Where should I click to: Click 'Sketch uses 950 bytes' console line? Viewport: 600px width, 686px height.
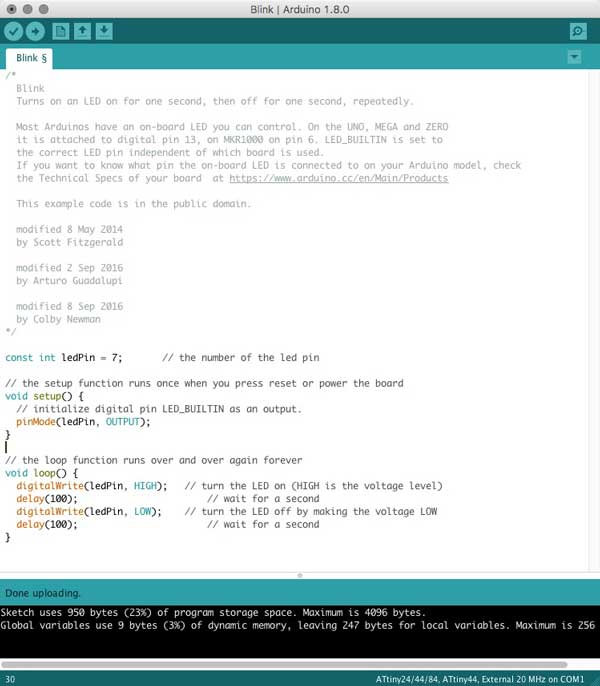(213, 612)
